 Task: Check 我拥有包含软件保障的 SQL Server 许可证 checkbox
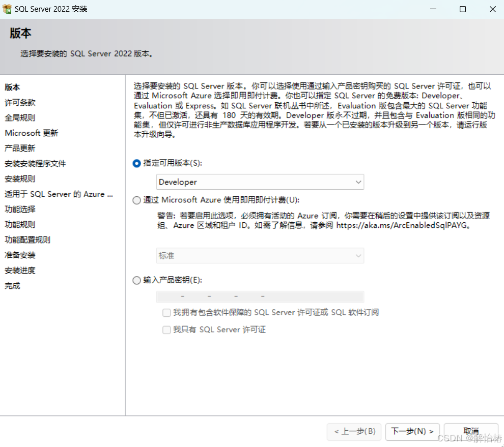pos(166,313)
